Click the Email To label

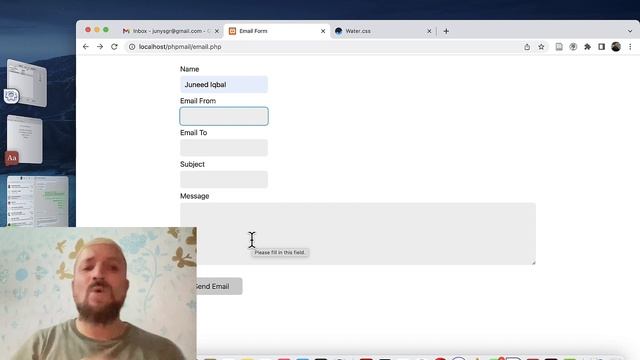pyautogui.click(x=193, y=133)
